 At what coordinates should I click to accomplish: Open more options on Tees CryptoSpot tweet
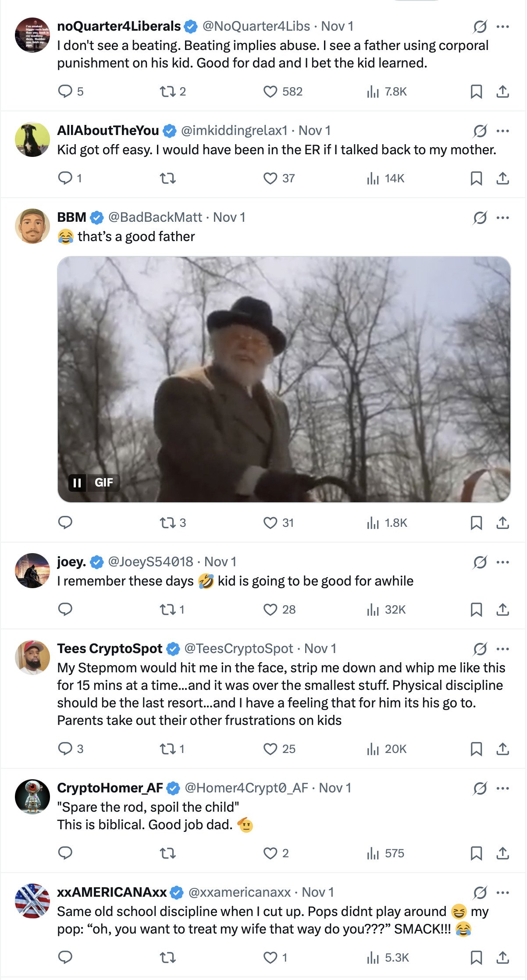click(502, 649)
